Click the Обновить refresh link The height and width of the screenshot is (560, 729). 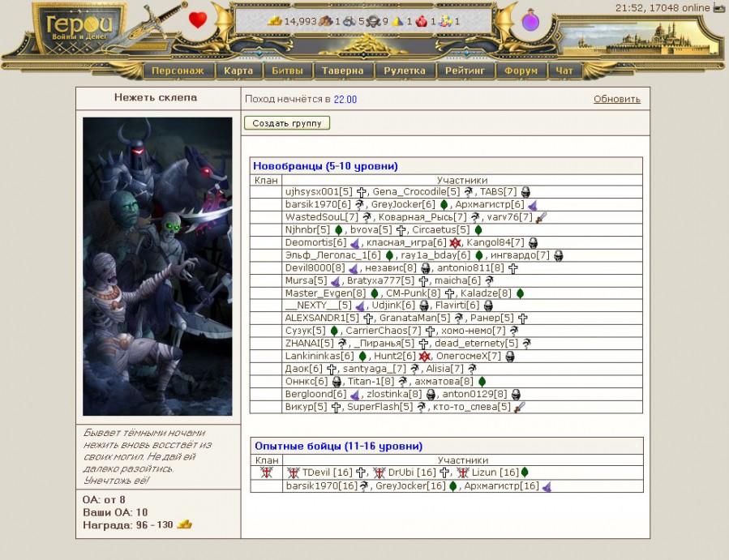616,99
